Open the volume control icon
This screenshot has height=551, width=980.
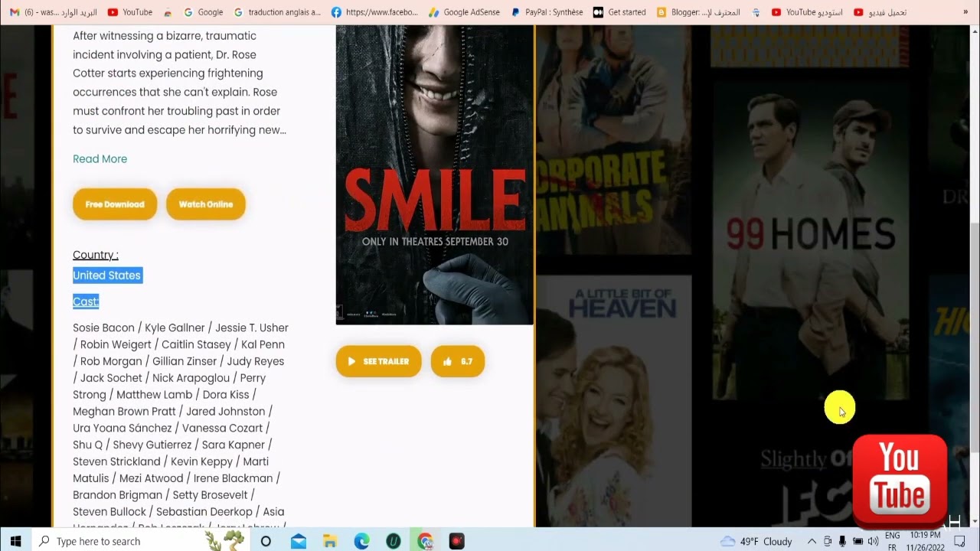pos(873,541)
